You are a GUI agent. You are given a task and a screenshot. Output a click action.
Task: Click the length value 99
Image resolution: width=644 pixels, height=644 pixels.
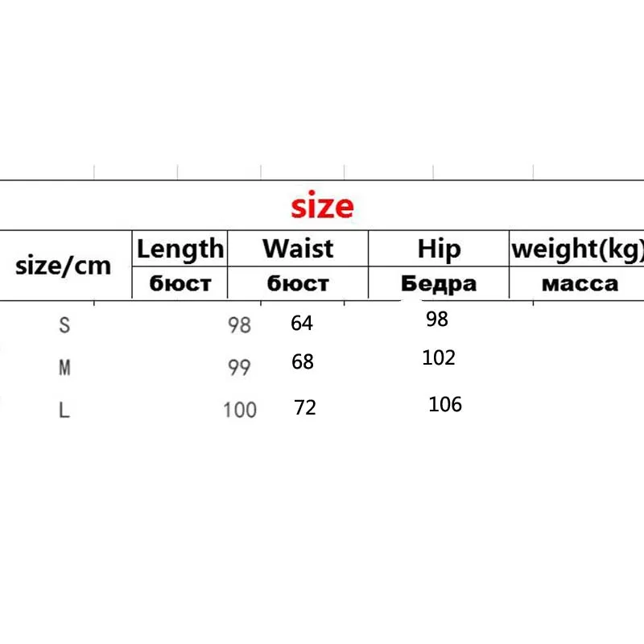[x=239, y=368]
